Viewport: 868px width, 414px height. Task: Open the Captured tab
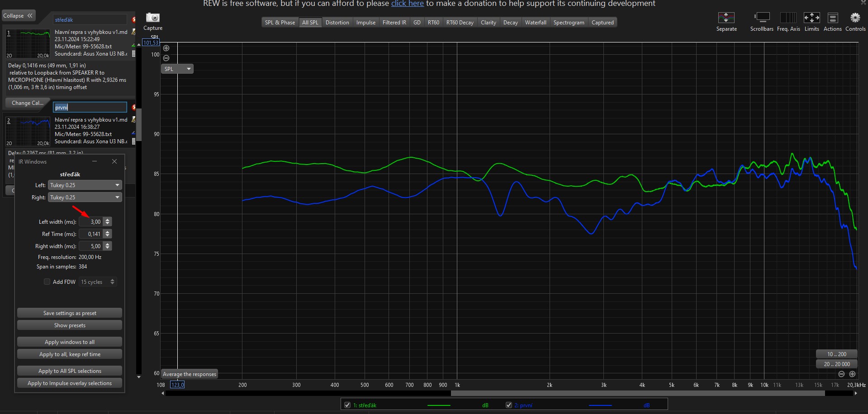602,23
